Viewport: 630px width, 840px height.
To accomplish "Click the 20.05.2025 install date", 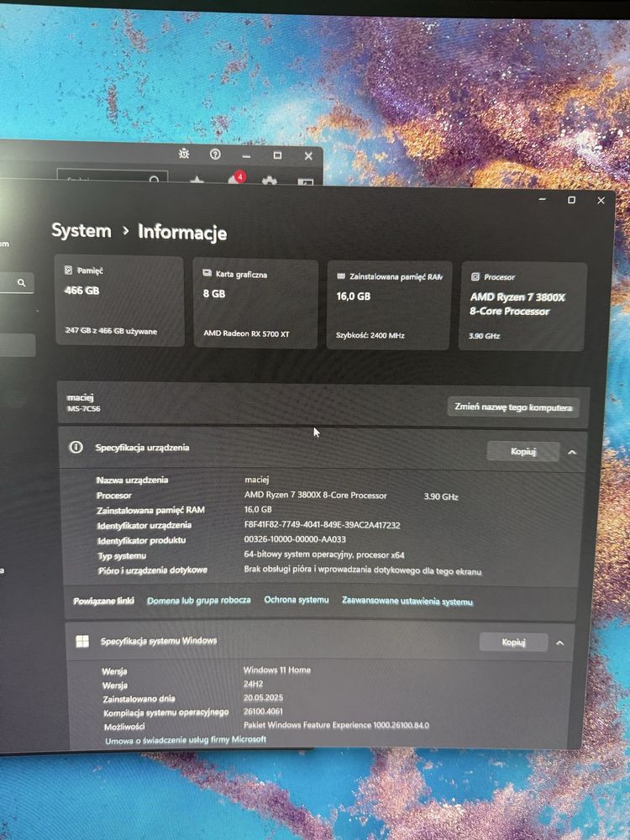I will click(263, 697).
